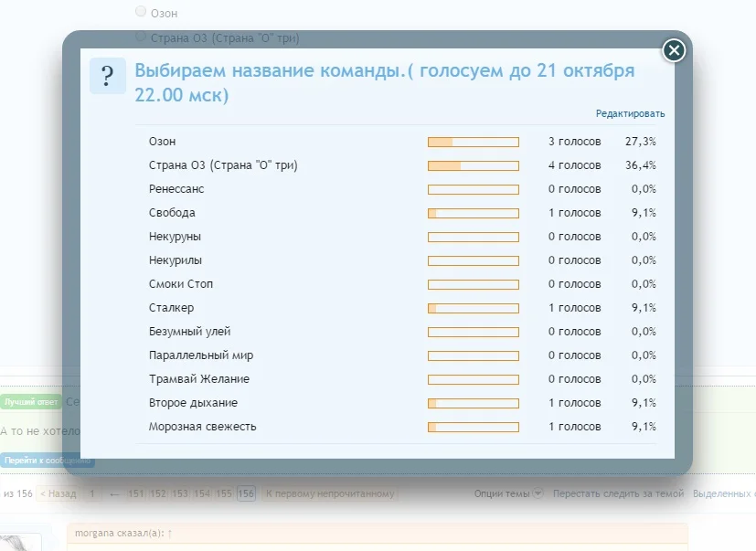Click the Перейти к сообщению button

[48, 461]
